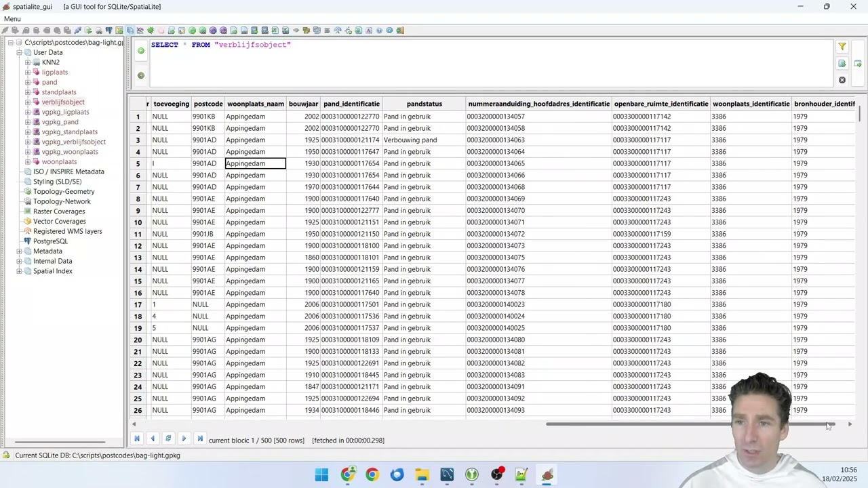Image resolution: width=868 pixels, height=488 pixels.
Task: Click the lower green button beside the SQL editor
Action: click(x=141, y=75)
